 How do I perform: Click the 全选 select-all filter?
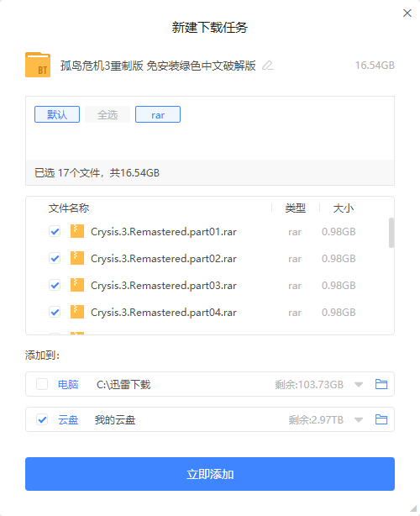tap(108, 114)
